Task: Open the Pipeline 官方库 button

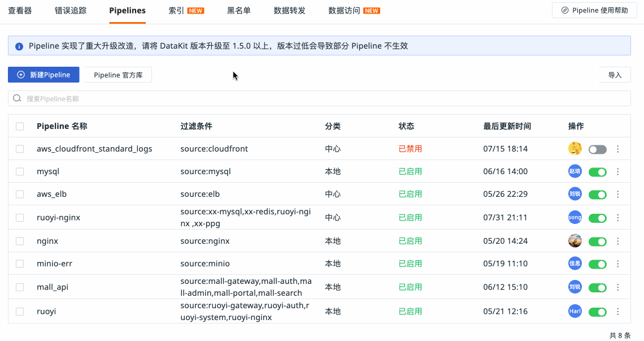Action: 118,75
